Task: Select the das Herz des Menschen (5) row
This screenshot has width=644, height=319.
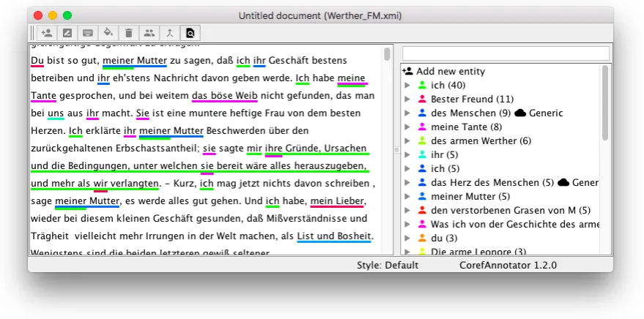Action: [x=500, y=183]
